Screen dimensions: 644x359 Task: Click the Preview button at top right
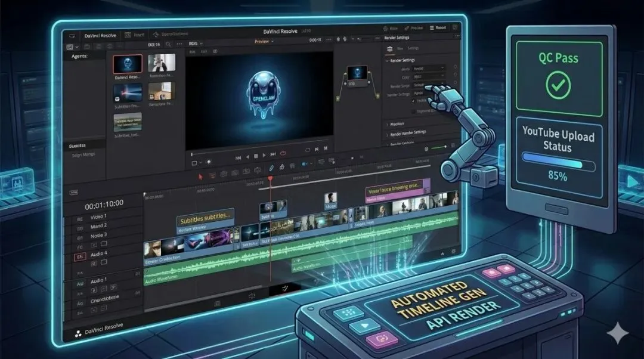[x=414, y=28]
